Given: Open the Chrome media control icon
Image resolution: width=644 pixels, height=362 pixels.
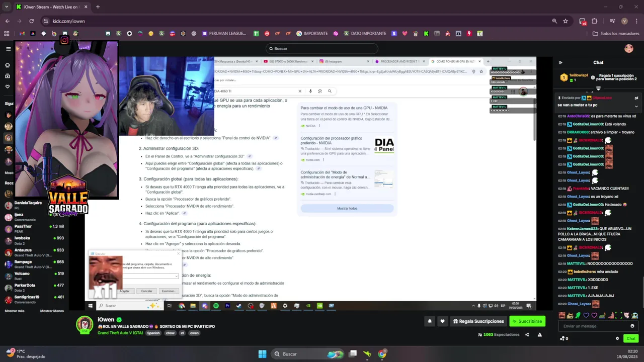Looking at the screenshot, I should pos(612,21).
